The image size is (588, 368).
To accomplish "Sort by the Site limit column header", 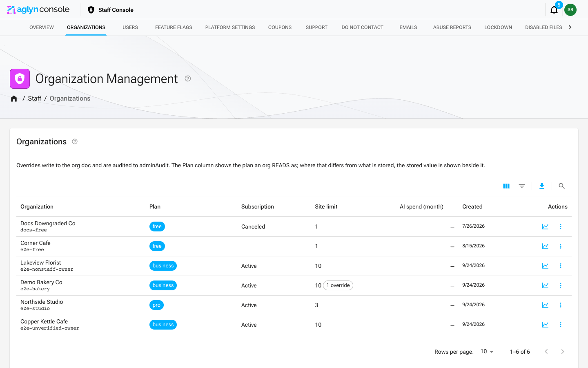I will (x=326, y=207).
